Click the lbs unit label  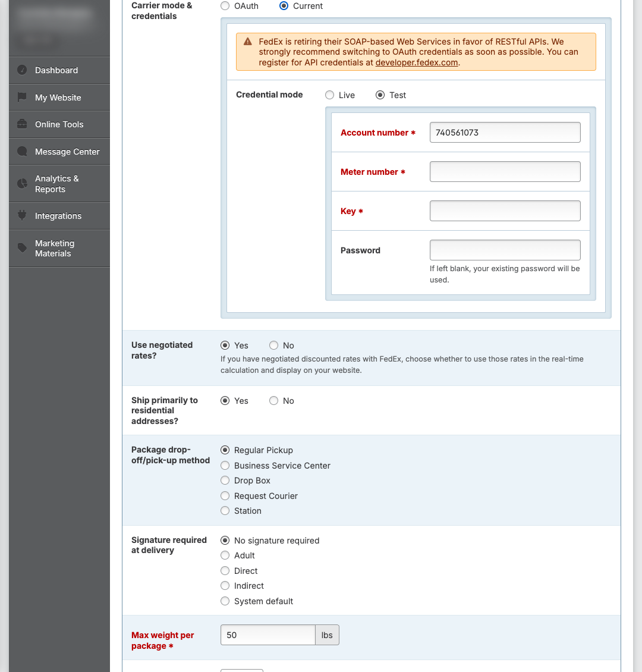(x=327, y=635)
